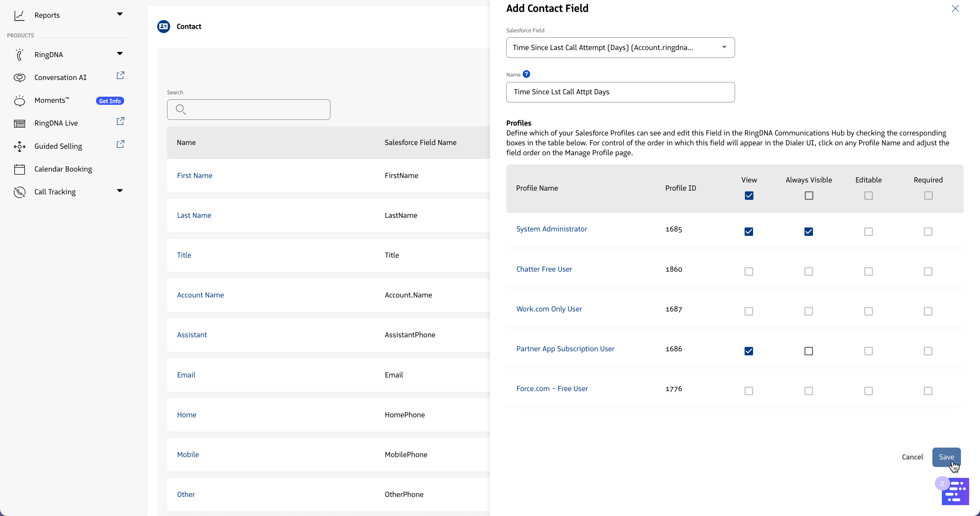
Task: Click the Call Tracking phone icon
Action: 19,192
